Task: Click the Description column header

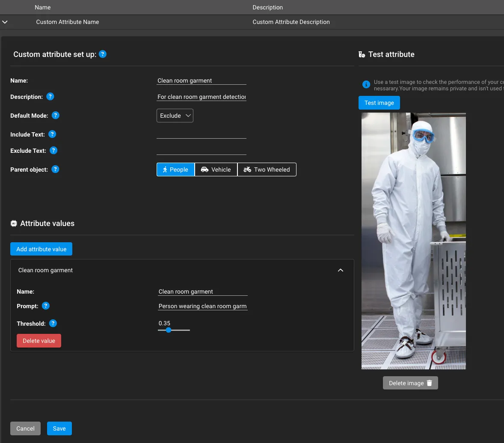Action: (268, 7)
